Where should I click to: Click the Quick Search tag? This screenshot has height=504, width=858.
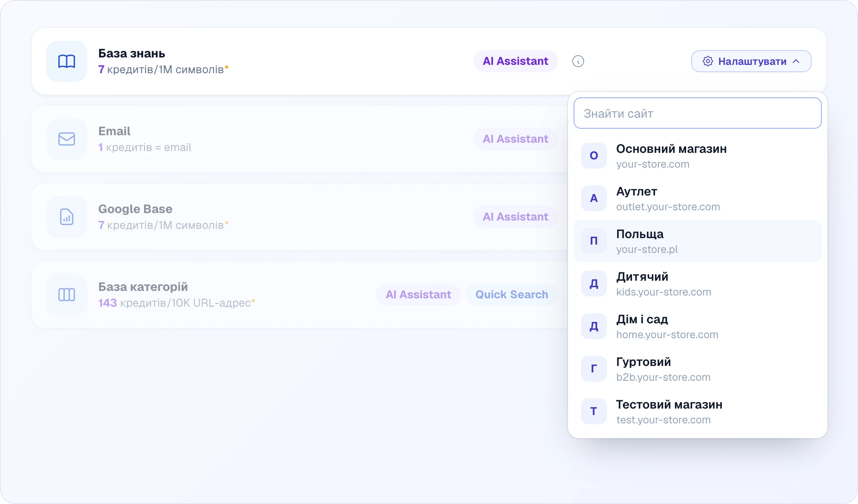[512, 295]
